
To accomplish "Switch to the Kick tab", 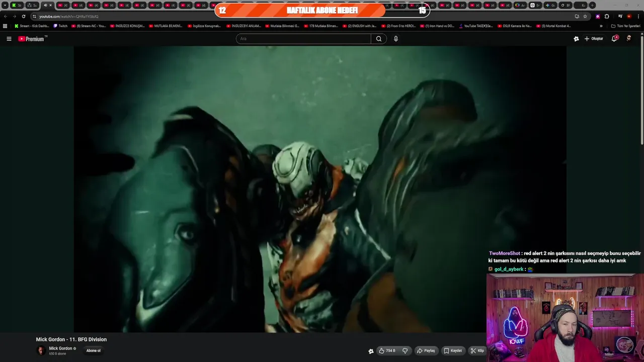I will 17,5.
